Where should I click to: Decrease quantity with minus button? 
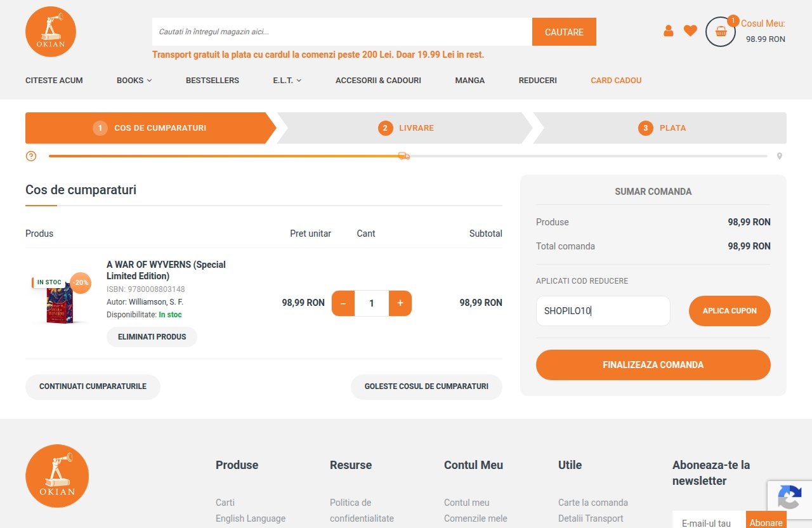click(x=343, y=303)
